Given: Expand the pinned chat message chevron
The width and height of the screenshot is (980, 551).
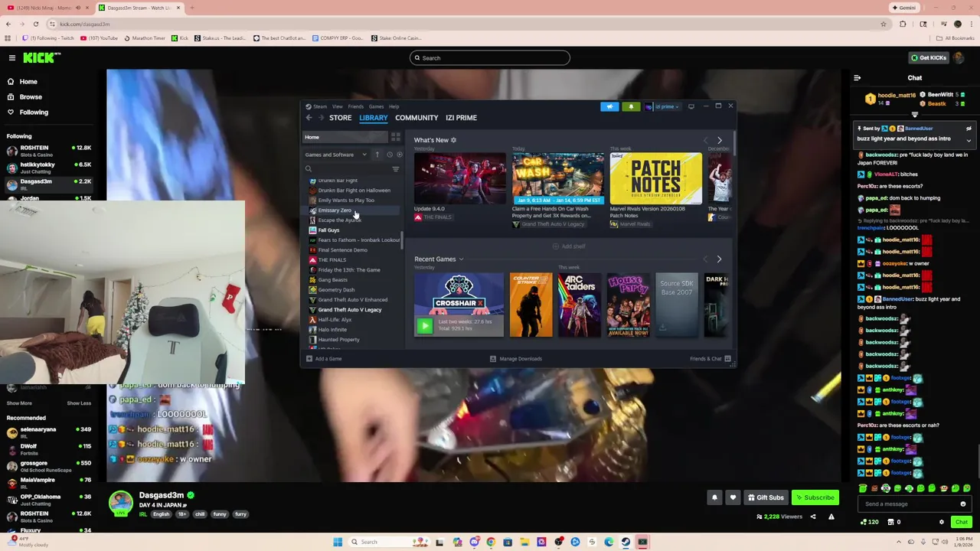Looking at the screenshot, I should pyautogui.click(x=969, y=140).
